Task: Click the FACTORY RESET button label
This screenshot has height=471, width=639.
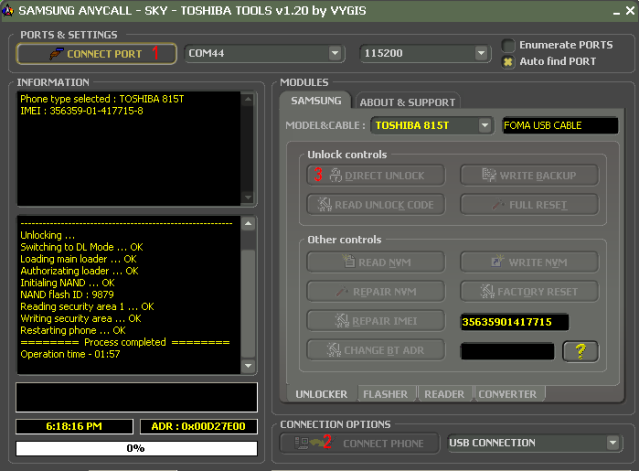Action: click(537, 292)
